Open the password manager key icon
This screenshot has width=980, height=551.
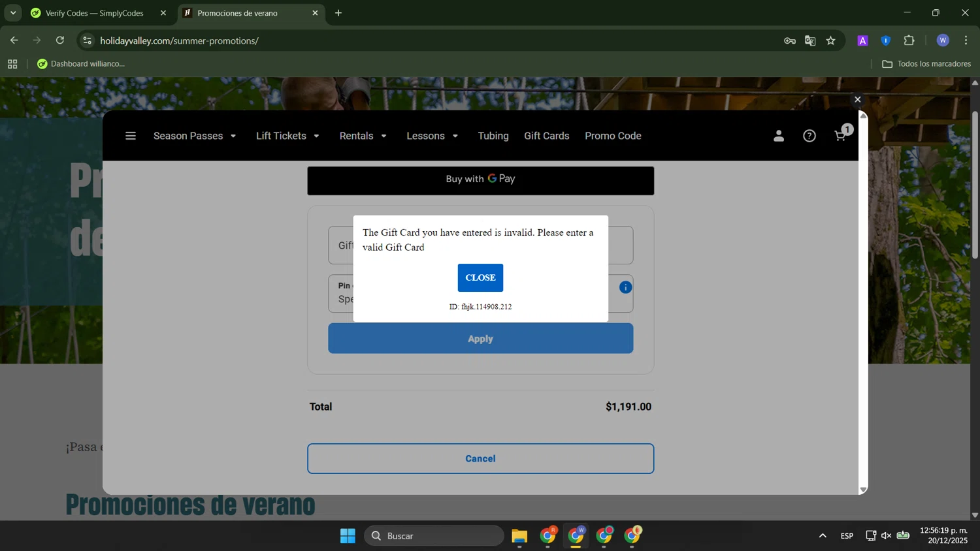click(x=790, y=40)
